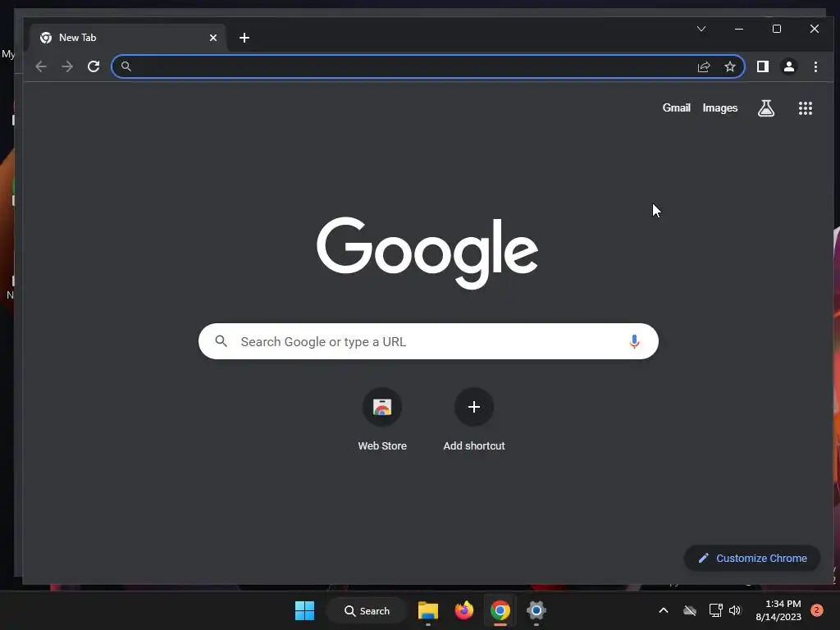
Task: Click the magnifier icon in the Google search box
Action: [x=221, y=340]
